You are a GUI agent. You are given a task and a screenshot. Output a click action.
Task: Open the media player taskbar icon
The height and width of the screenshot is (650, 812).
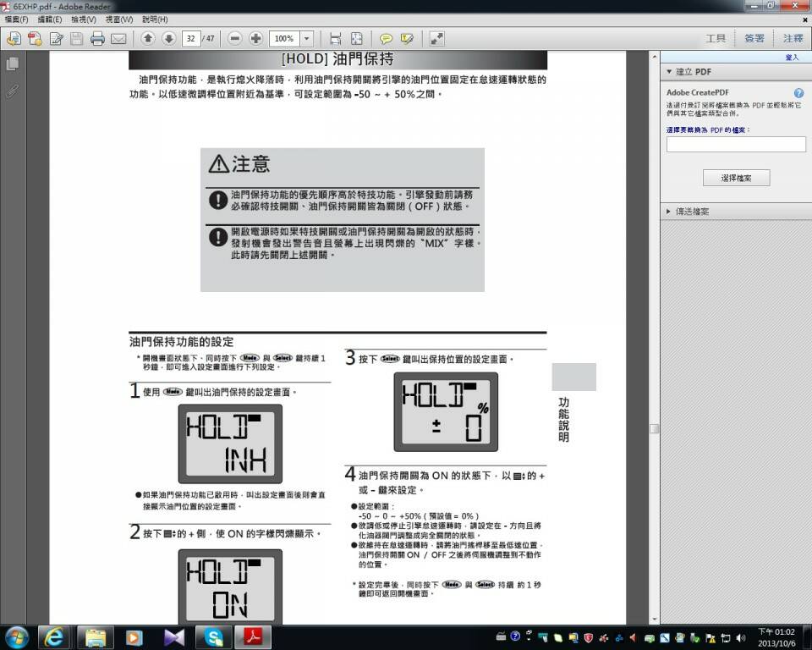(x=134, y=637)
